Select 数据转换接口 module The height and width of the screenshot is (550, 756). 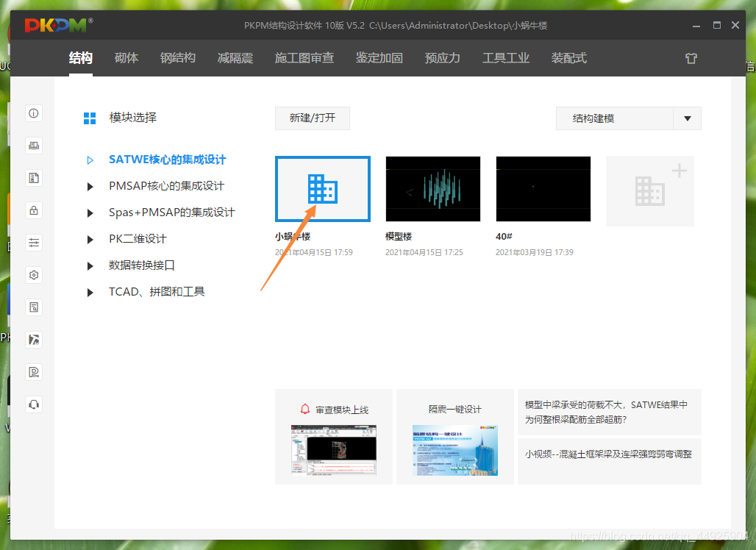pyautogui.click(x=142, y=265)
